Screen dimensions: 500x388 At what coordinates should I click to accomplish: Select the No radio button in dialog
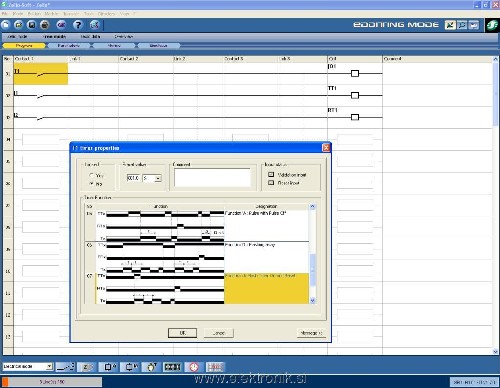[91, 184]
